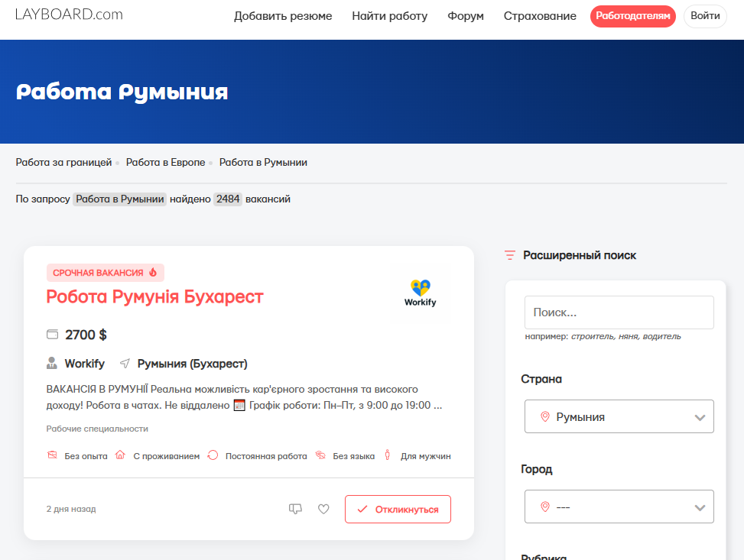Screen dimensions: 744x560
Task: Click the calendar emoji in description
Action: pyautogui.click(x=239, y=406)
